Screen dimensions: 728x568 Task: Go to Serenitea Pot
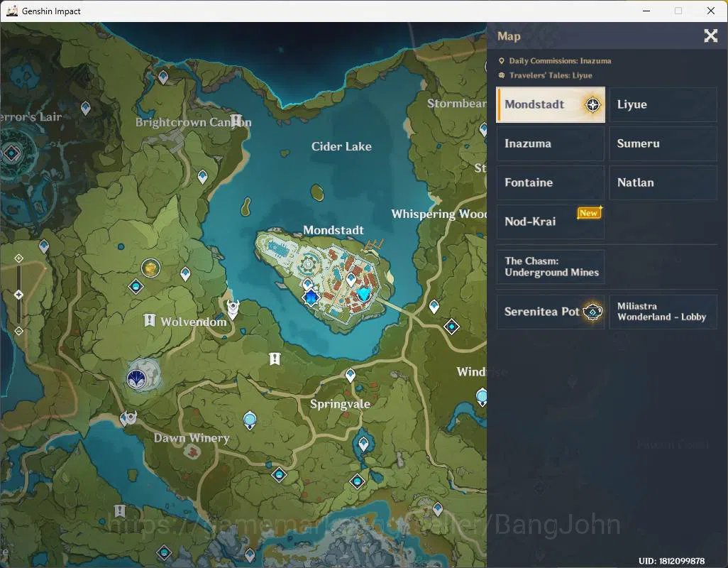[551, 312]
